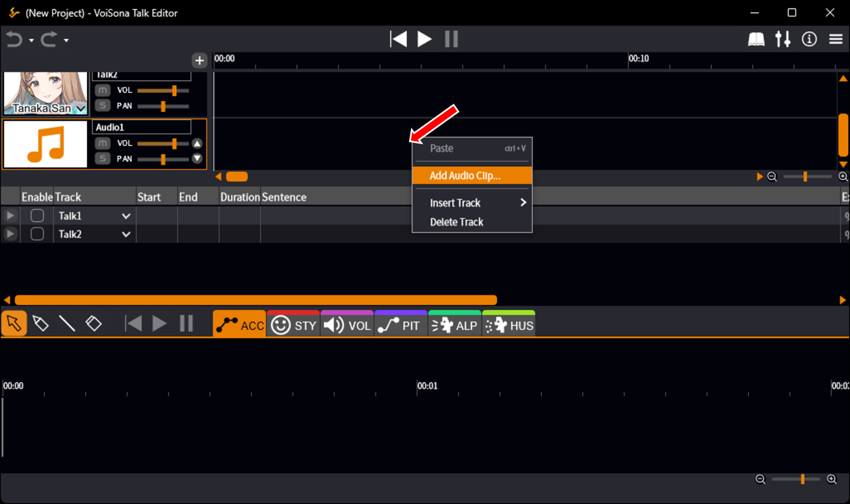
Task: Click the undo arrow icon
Action: point(14,40)
